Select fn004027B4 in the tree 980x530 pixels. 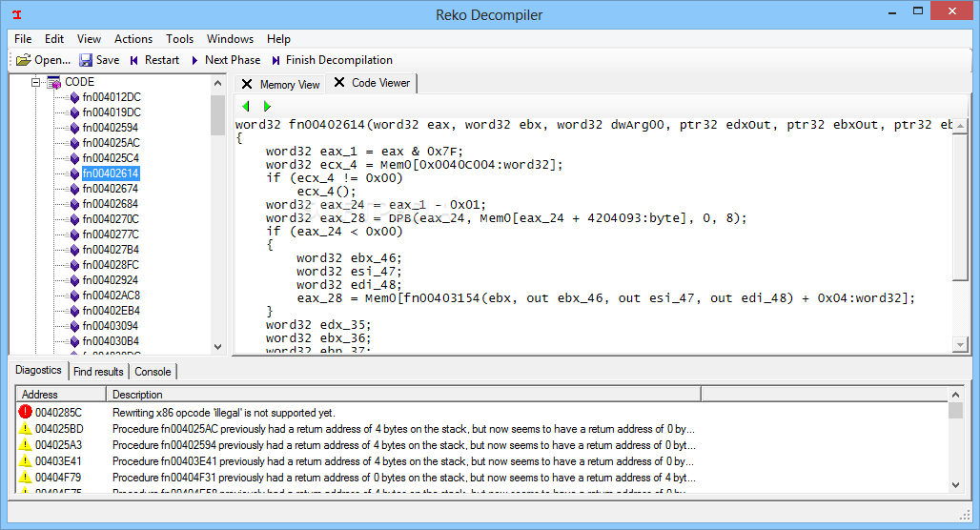point(111,250)
